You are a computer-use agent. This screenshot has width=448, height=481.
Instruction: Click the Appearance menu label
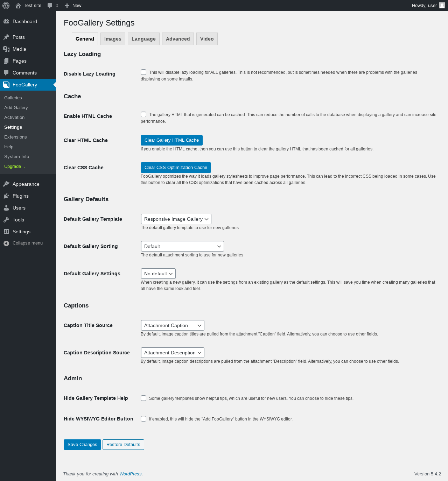point(26,184)
